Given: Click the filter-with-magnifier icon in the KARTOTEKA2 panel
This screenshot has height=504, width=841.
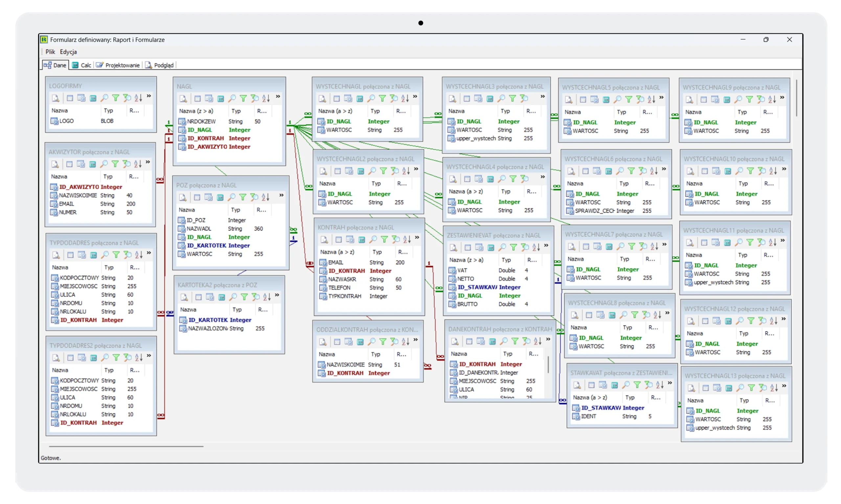Looking at the screenshot, I should coord(256,297).
